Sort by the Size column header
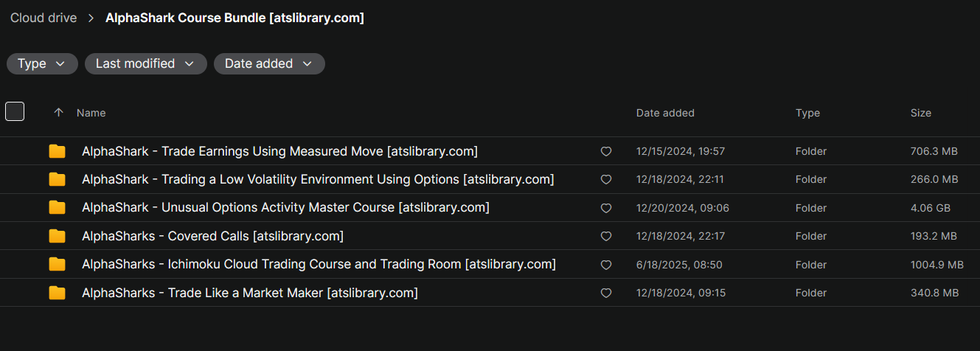The height and width of the screenshot is (351, 980). pyautogui.click(x=920, y=113)
